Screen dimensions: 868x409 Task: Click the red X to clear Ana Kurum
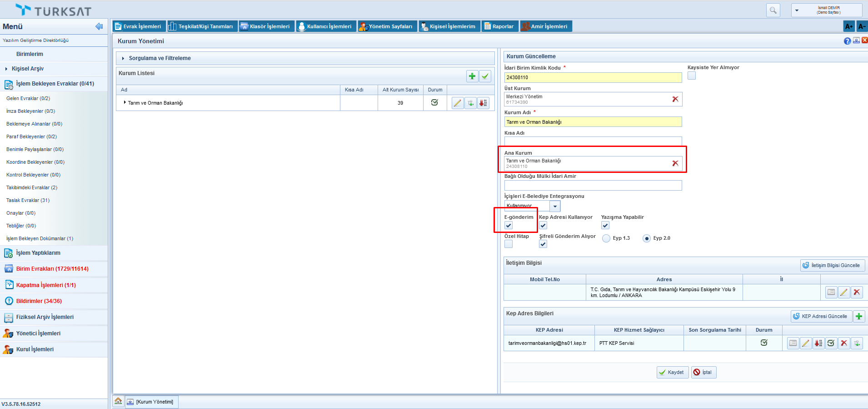pos(675,163)
